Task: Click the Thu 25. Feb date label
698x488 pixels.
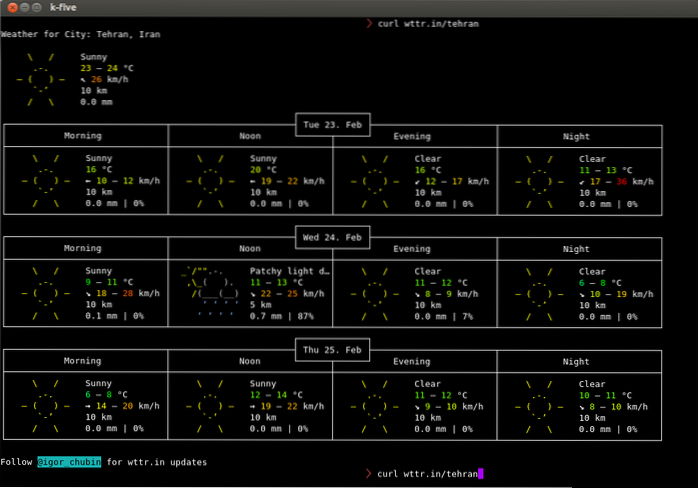Action: [334, 349]
